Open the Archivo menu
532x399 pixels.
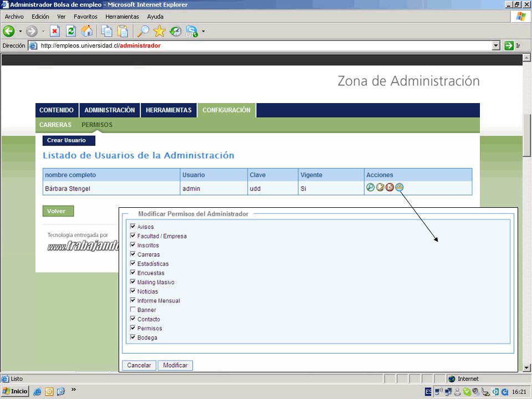[x=14, y=17]
